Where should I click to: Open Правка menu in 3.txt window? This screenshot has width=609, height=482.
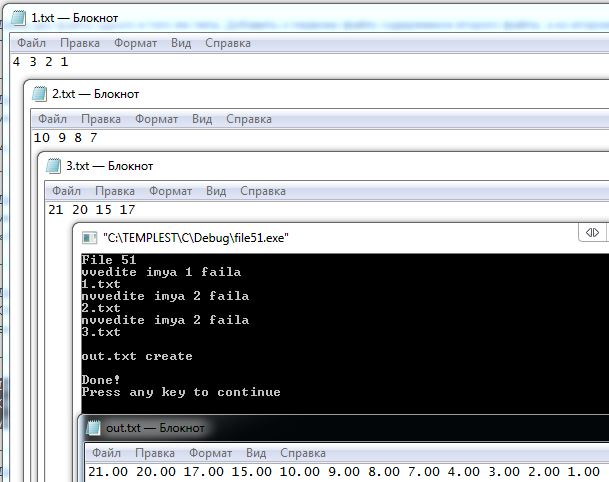[115, 191]
